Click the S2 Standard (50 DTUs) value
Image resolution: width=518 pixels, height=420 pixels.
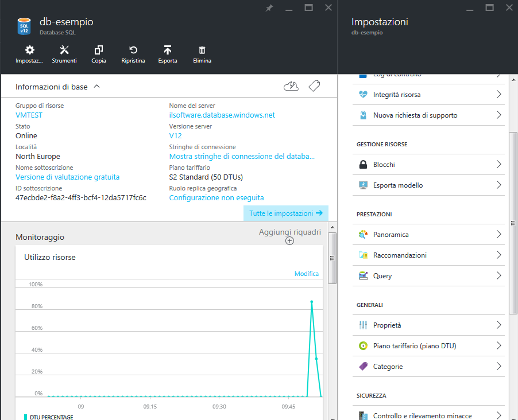pyautogui.click(x=206, y=177)
